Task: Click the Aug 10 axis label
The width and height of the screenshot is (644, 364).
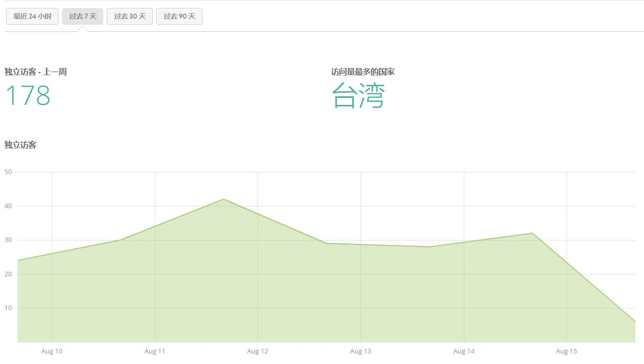Action: click(x=52, y=351)
